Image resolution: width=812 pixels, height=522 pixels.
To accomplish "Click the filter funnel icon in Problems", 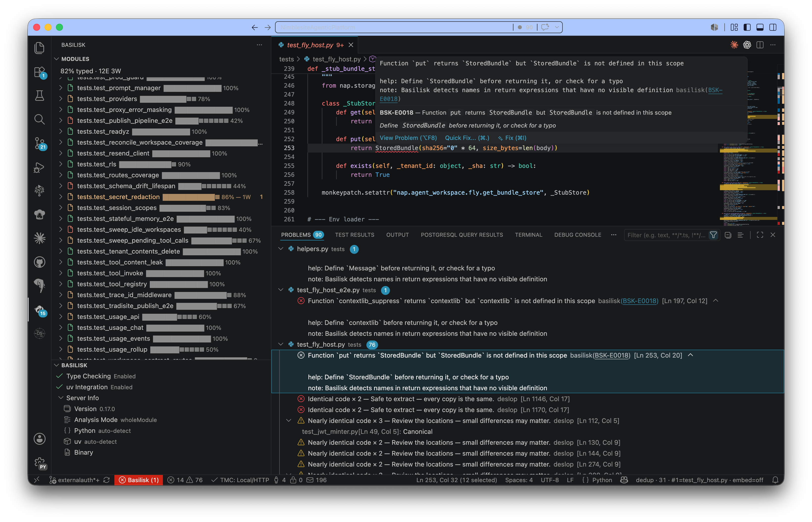I will click(713, 235).
